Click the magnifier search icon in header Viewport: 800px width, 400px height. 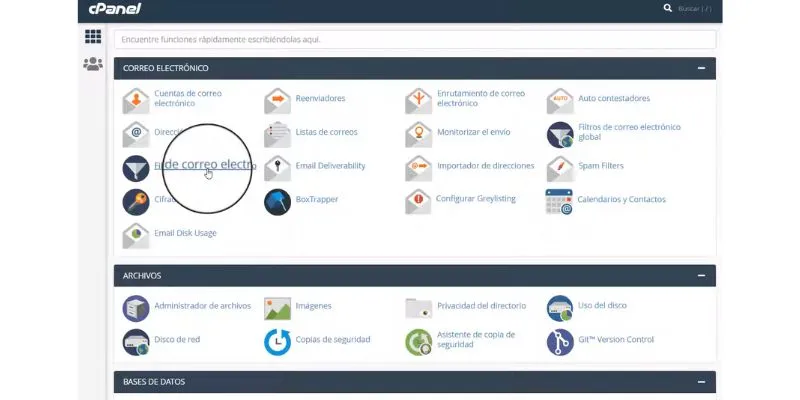point(667,8)
